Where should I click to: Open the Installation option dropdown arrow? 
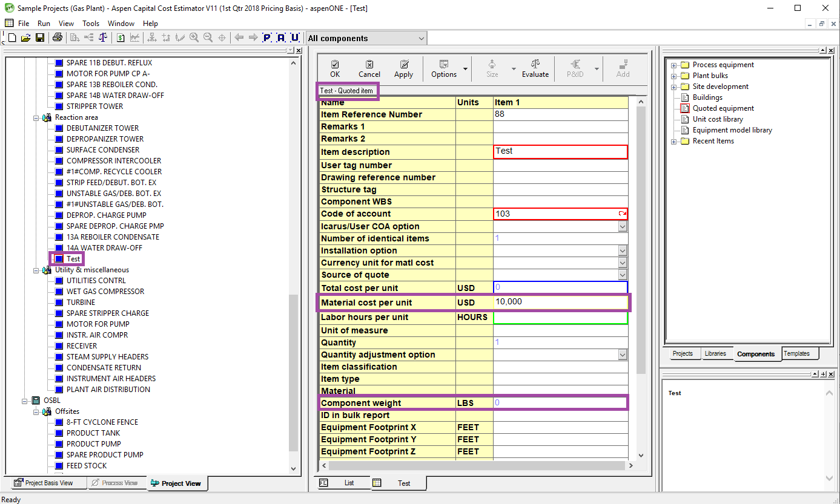[622, 250]
